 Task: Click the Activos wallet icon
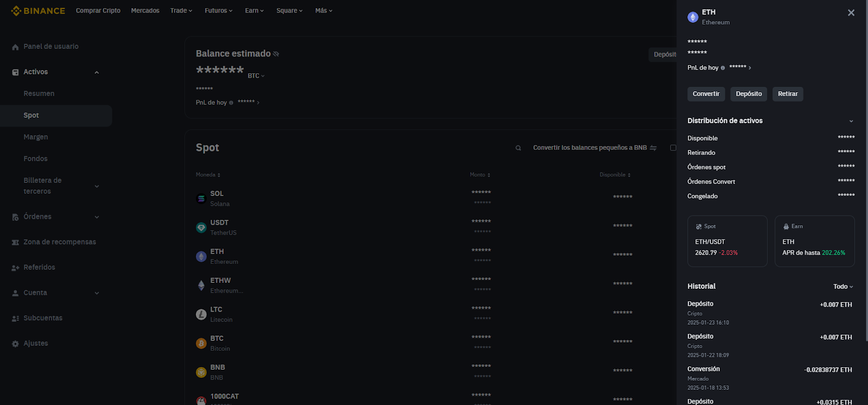click(x=15, y=72)
